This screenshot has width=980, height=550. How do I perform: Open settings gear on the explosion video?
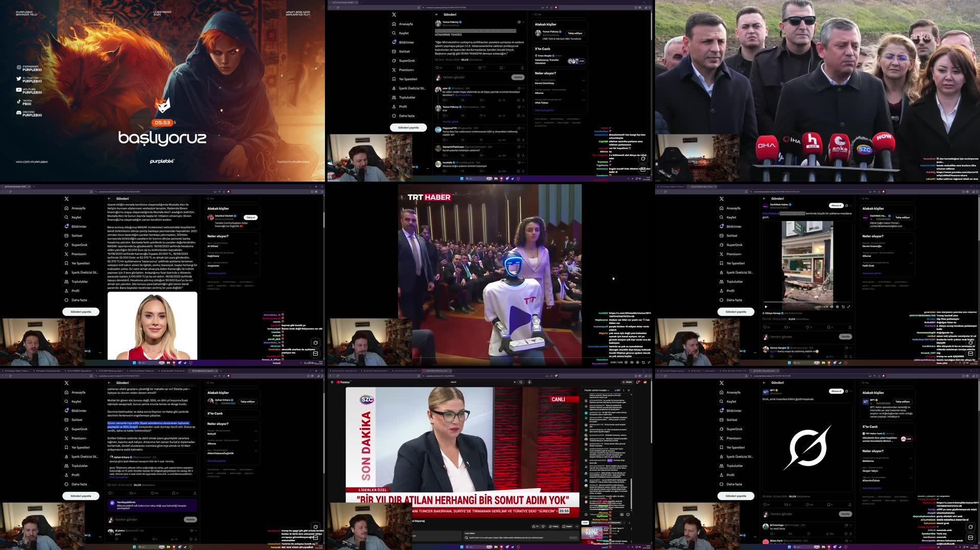pos(837,307)
